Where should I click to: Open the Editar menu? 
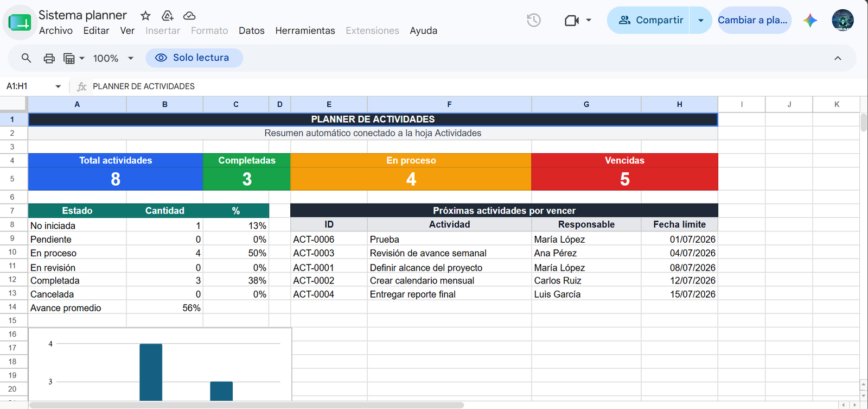coord(96,31)
